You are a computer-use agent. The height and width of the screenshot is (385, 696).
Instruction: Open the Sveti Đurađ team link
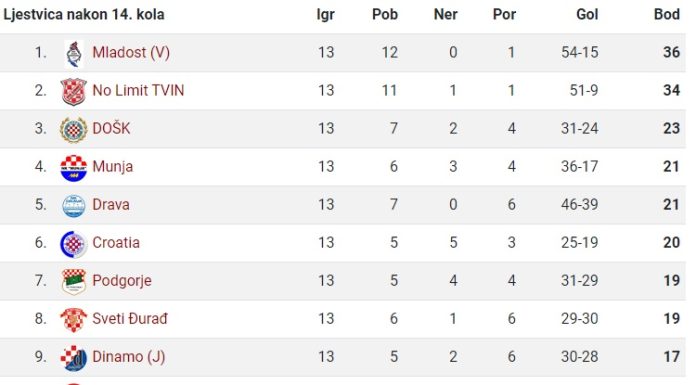point(130,318)
